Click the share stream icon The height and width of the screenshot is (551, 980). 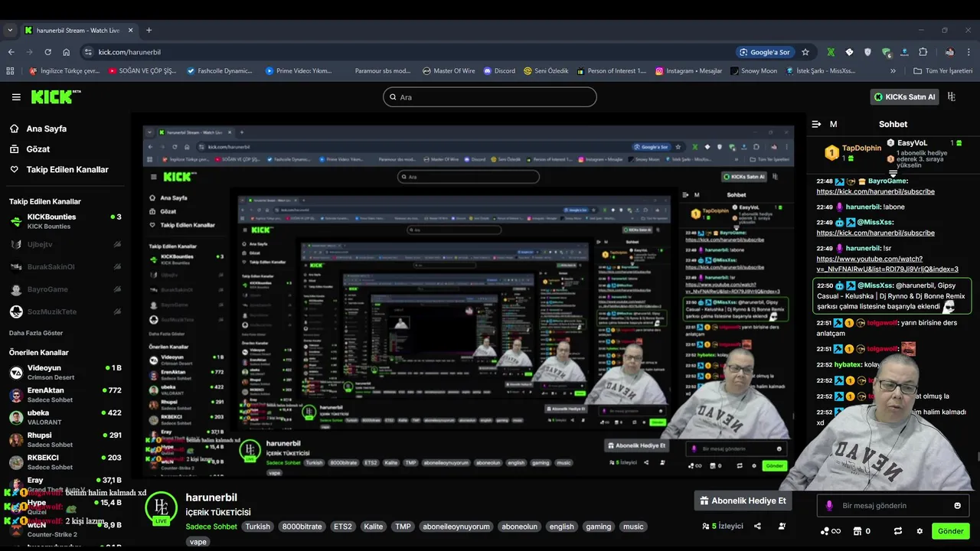[757, 527]
